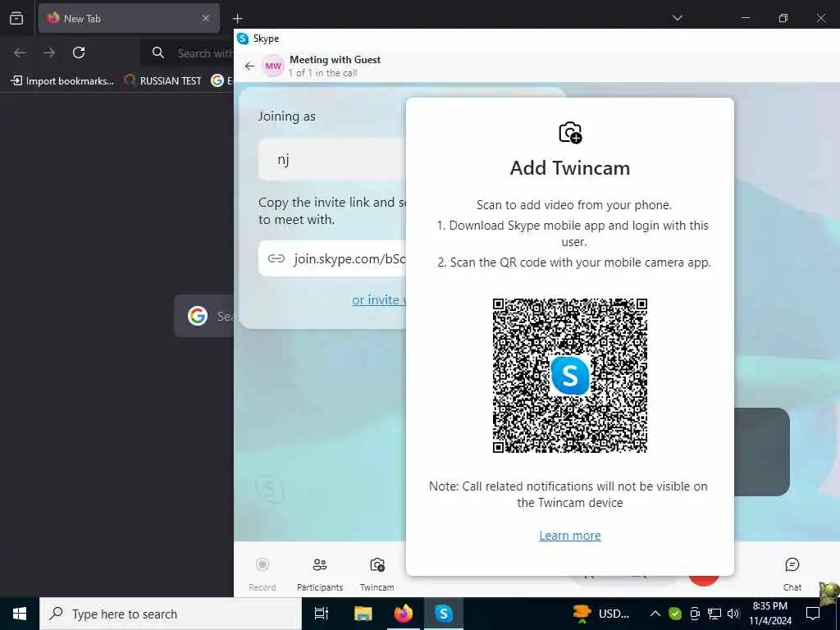The height and width of the screenshot is (630, 840).
Task: Open File Explorer from taskbar
Action: pos(363,614)
